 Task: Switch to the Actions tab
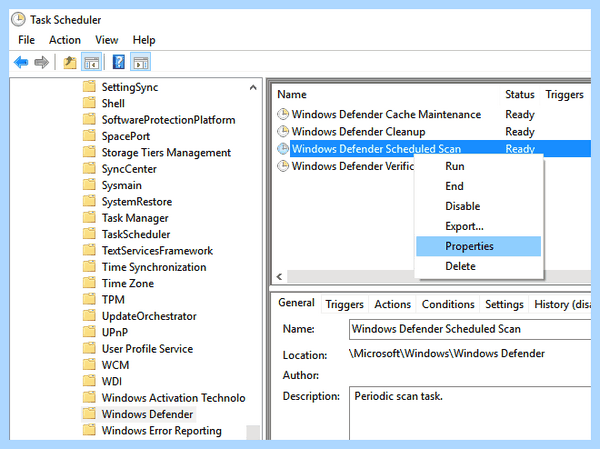(392, 304)
